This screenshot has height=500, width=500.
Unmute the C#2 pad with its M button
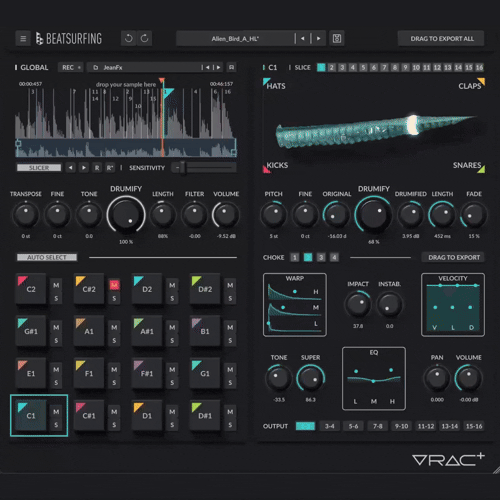[x=114, y=285]
